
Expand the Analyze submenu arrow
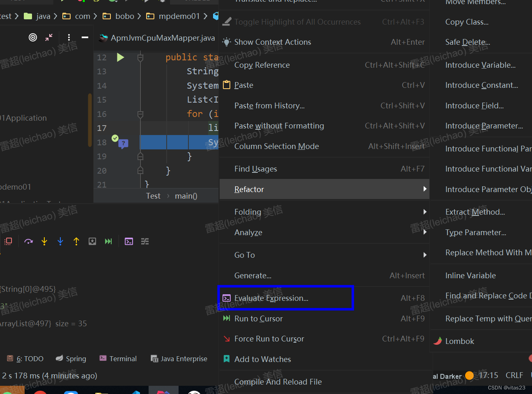point(425,232)
